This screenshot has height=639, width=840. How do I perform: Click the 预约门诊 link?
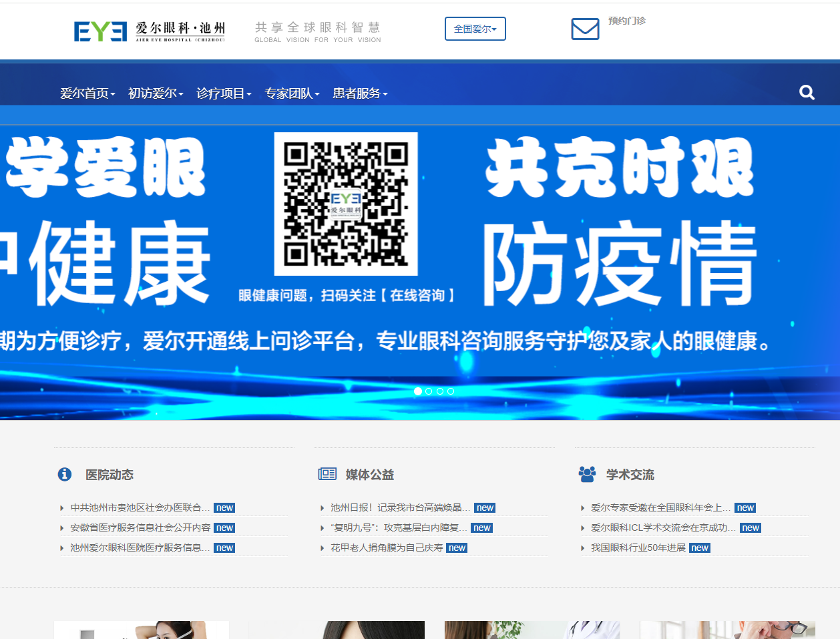[627, 21]
